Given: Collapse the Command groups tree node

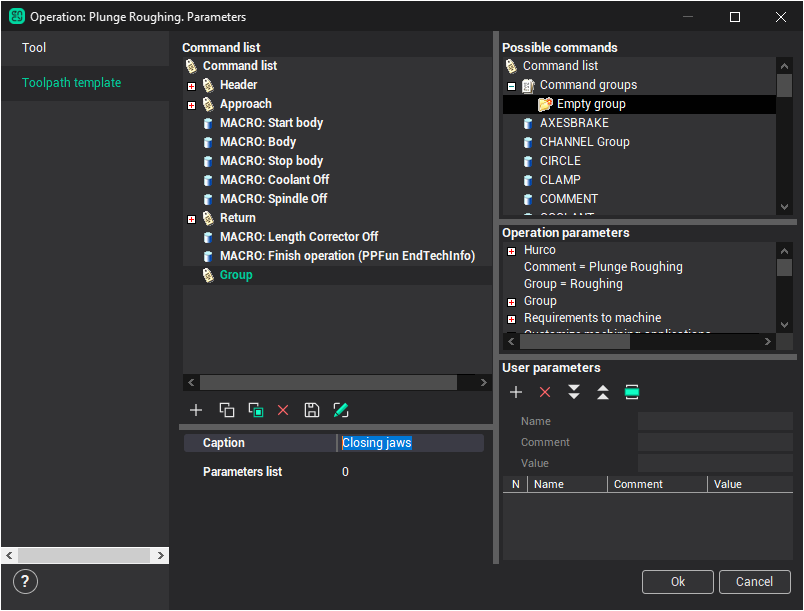Looking at the screenshot, I should click(511, 86).
